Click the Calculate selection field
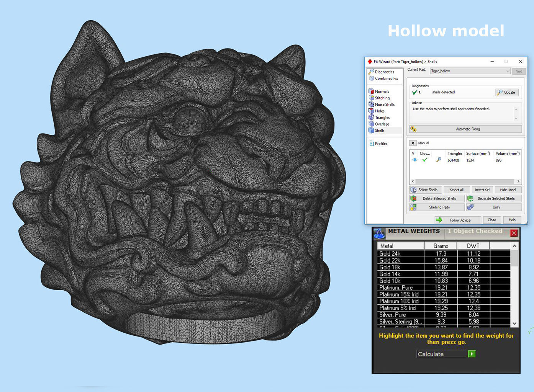534x392 pixels. 442,354
